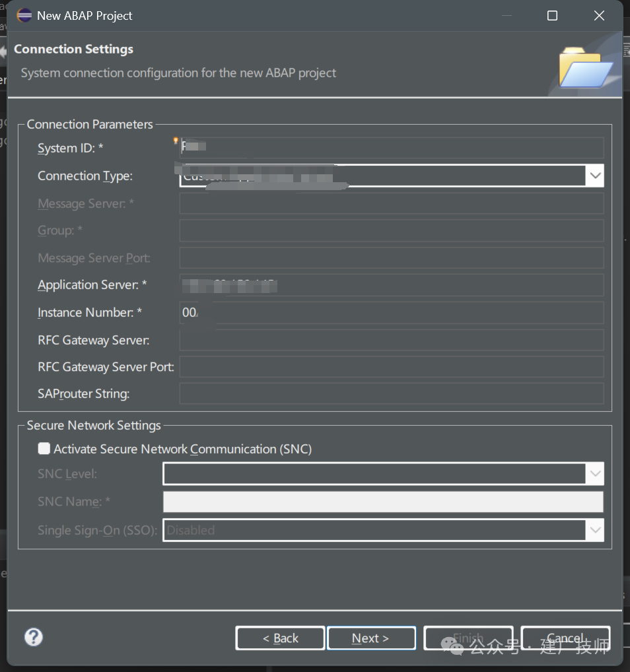Enable Activate Secure Network Communication checkbox
The image size is (630, 672).
(44, 448)
